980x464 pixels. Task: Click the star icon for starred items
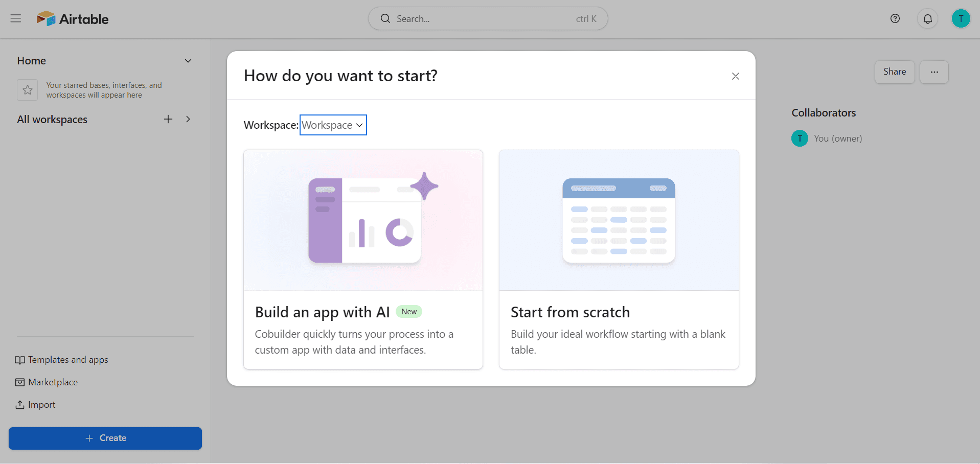coord(28,90)
